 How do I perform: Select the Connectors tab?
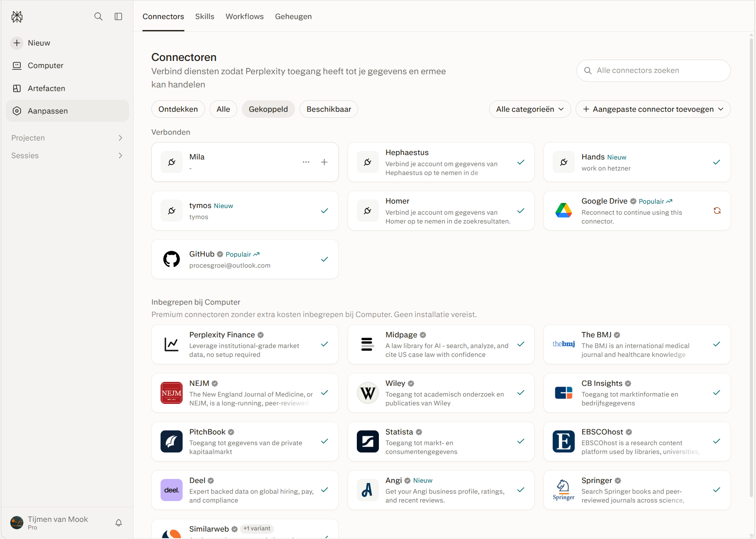coord(163,16)
